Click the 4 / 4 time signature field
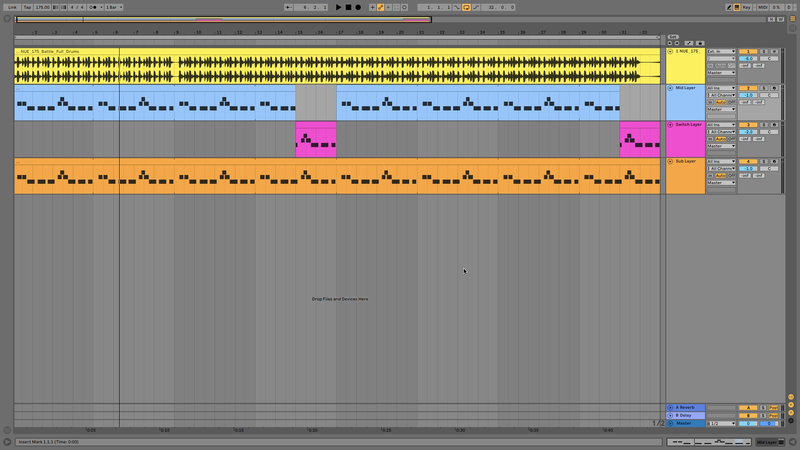Viewport: 800px width, 450px height. click(77, 7)
